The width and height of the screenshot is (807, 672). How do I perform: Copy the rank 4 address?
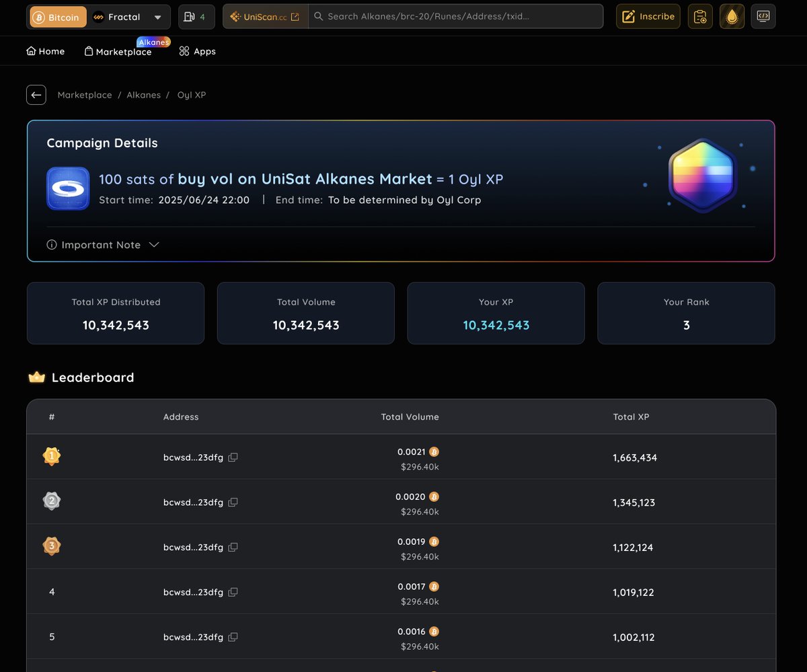233,593
